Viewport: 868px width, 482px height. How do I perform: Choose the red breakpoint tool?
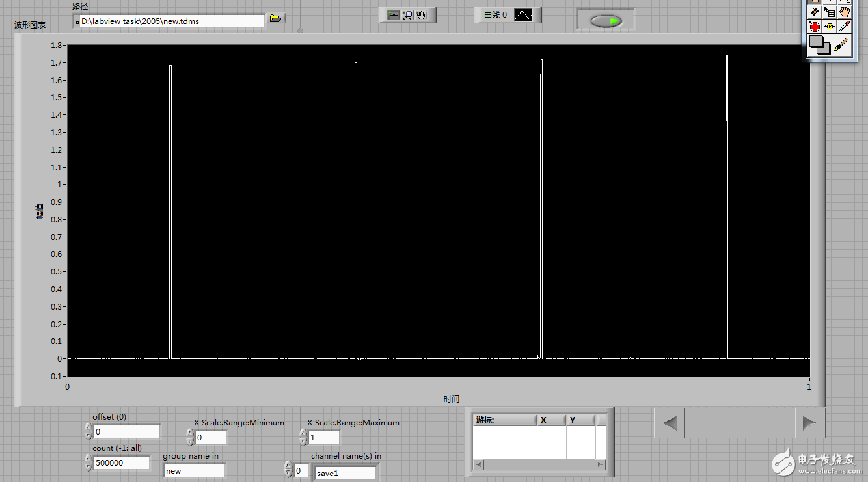pyautogui.click(x=814, y=27)
